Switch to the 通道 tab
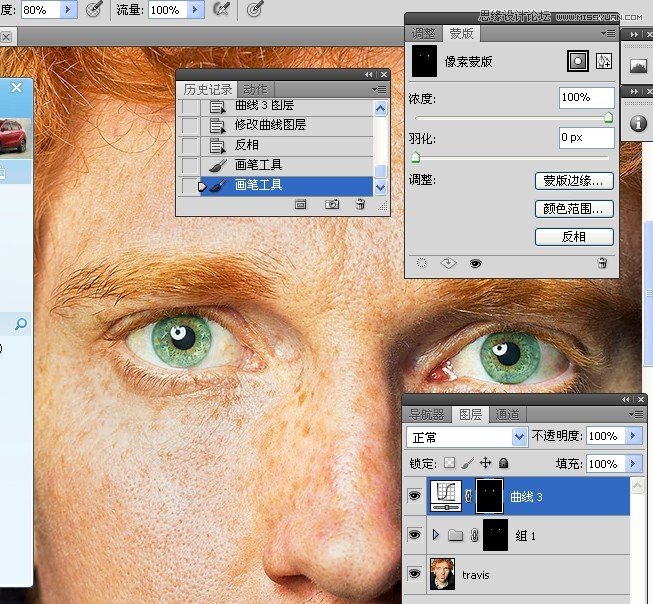 [507, 414]
